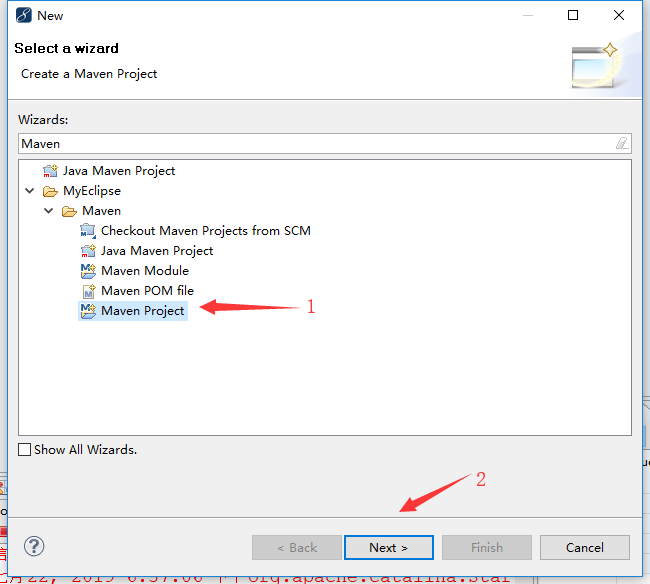The height and width of the screenshot is (584, 650).
Task: Click the disabled Finish button
Action: pos(487,548)
